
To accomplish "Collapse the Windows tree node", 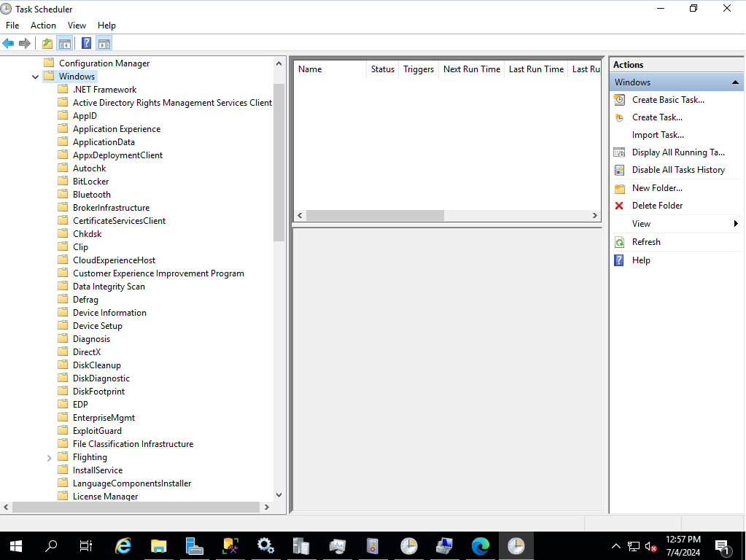I will [x=35, y=77].
